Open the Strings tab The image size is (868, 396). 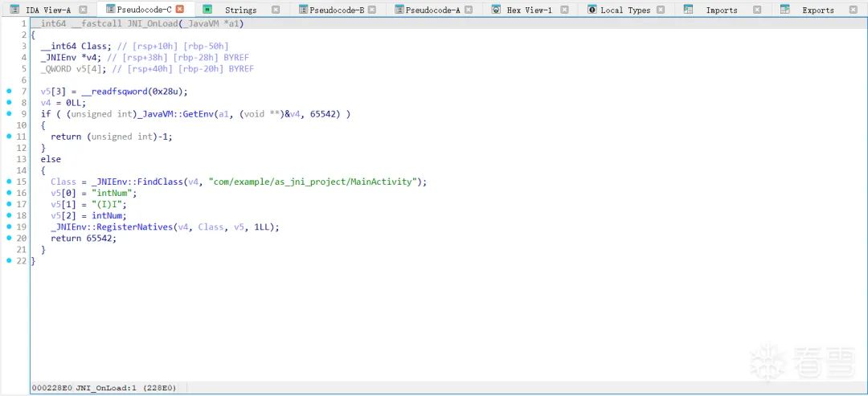241,10
